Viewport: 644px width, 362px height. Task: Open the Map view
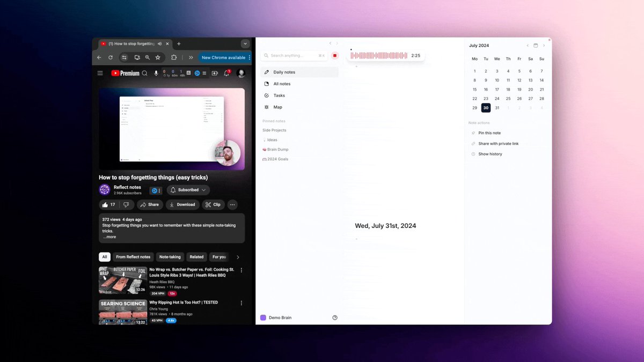(299, 107)
